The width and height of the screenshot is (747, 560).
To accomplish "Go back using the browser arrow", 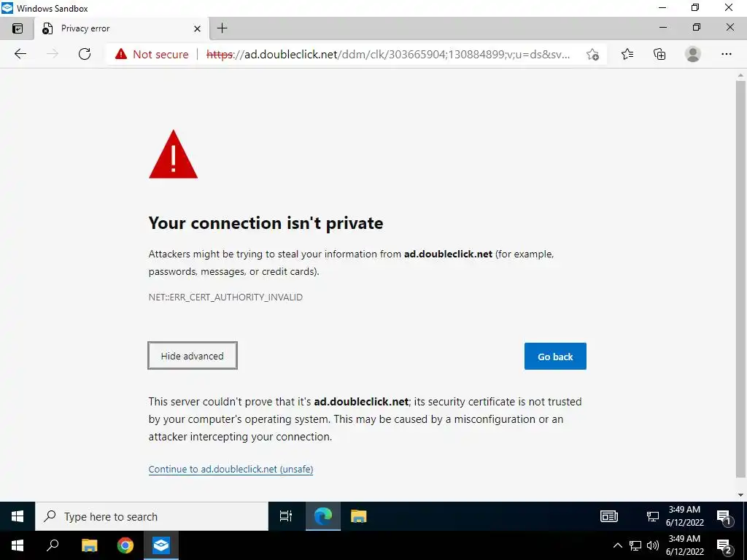I will pyautogui.click(x=20, y=54).
